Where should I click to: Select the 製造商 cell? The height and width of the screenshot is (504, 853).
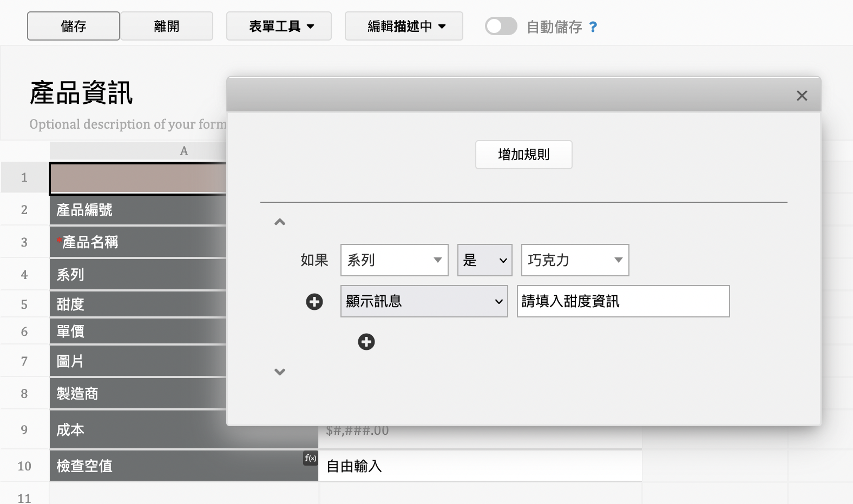click(138, 394)
